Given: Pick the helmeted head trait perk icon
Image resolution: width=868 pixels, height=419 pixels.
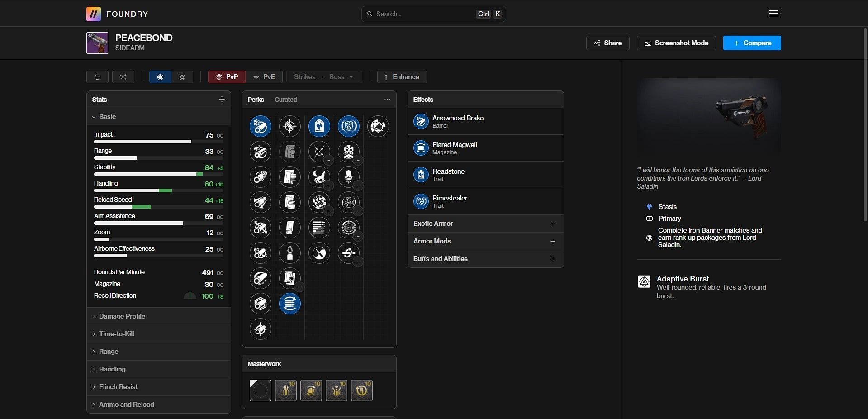Looking at the screenshot, I should coord(349,177).
